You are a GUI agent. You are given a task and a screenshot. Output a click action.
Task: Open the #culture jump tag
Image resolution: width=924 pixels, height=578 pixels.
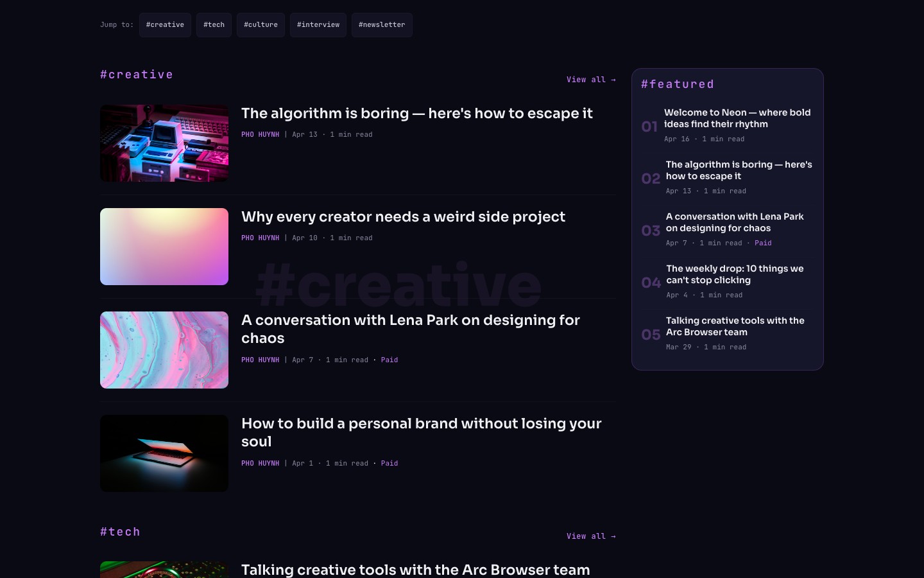tap(261, 24)
